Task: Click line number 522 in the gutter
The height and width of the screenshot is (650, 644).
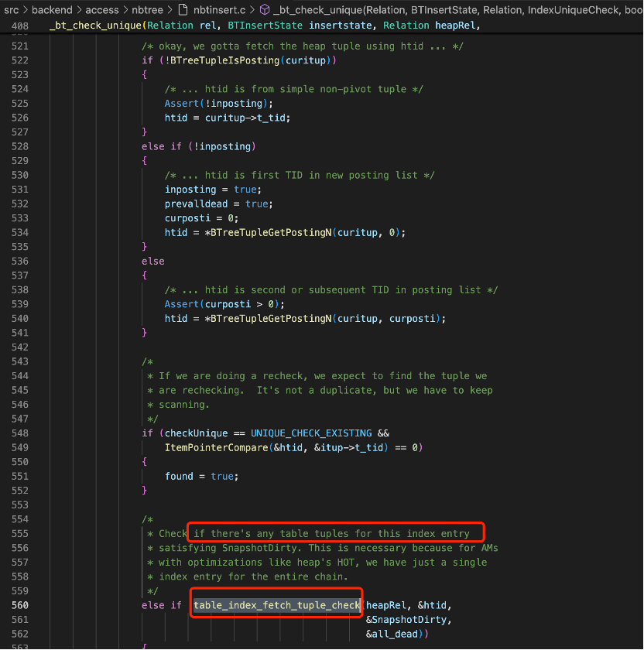Action: point(20,60)
